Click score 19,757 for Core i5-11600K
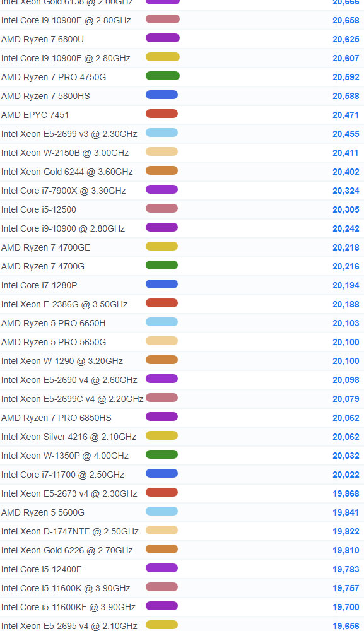Image resolution: width=364 pixels, height=631 pixels. 346,587
